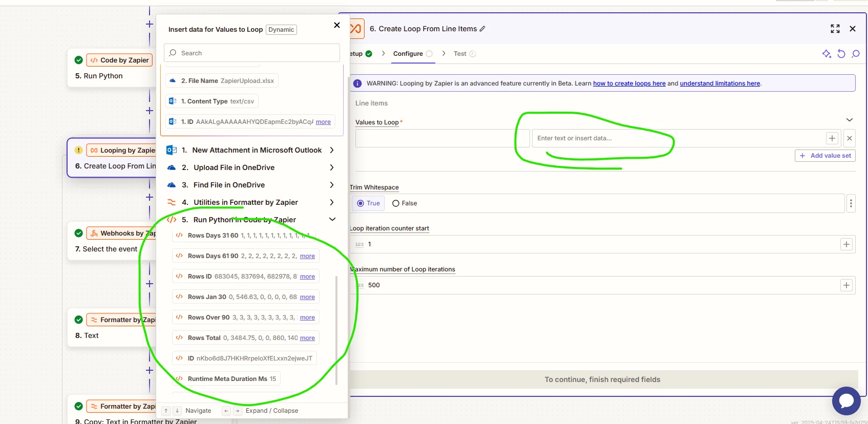This screenshot has height=424, width=868.
Task: Select False for Trim Whitespace
Action: (405, 203)
